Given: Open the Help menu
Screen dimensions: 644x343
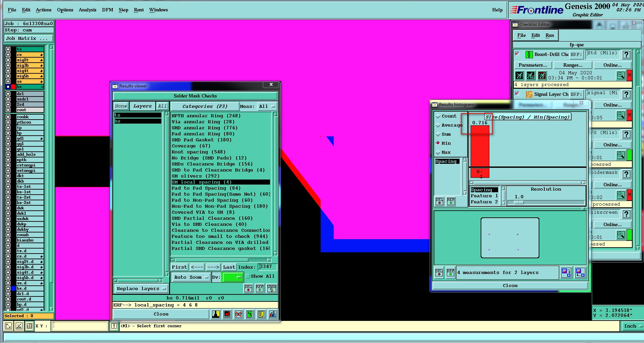Looking at the screenshot, I should click(497, 10).
